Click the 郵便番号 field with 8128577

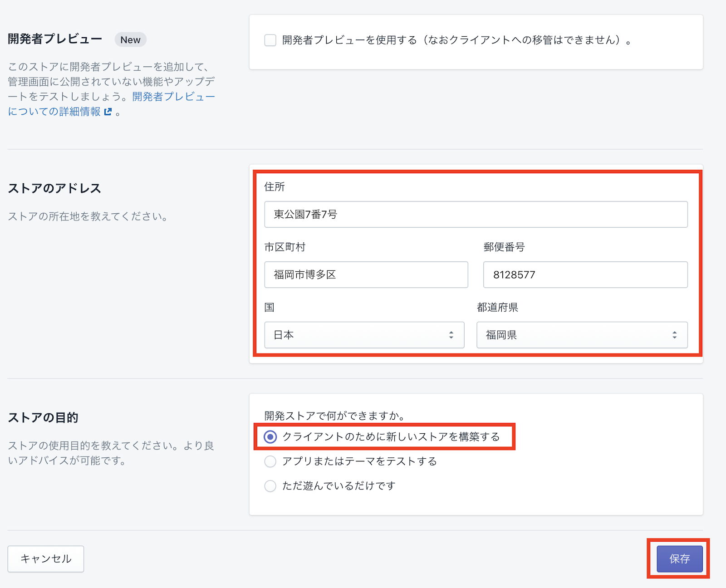[585, 274]
